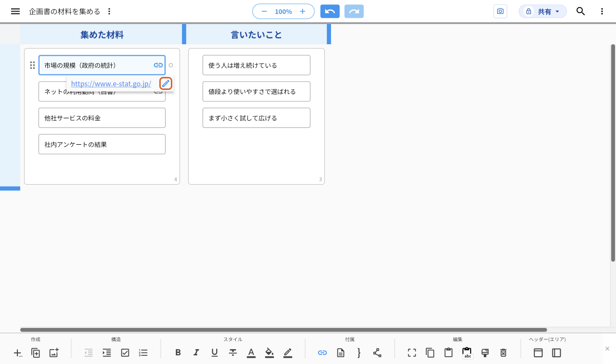Toggle italic formatting
Viewport: 616px width, 364px height.
click(x=196, y=353)
